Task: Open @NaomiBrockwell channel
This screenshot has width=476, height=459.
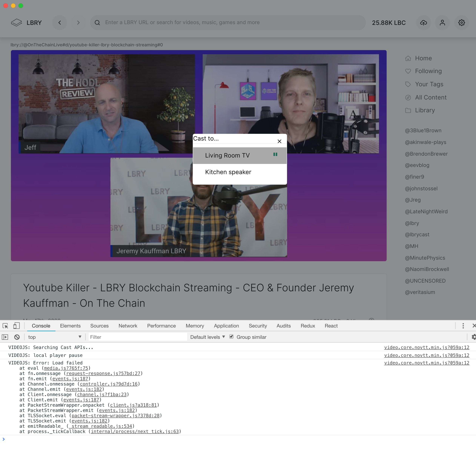Action: [x=427, y=269]
